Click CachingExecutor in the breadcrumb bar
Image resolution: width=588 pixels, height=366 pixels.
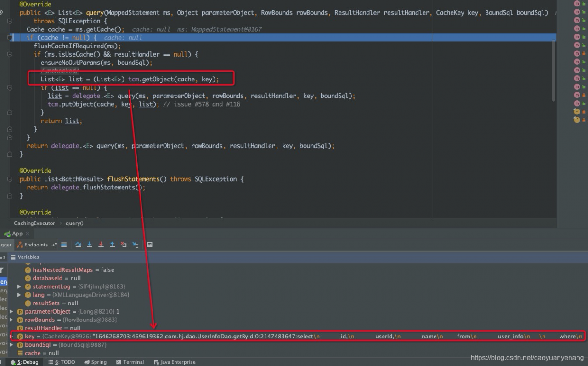pyautogui.click(x=34, y=223)
